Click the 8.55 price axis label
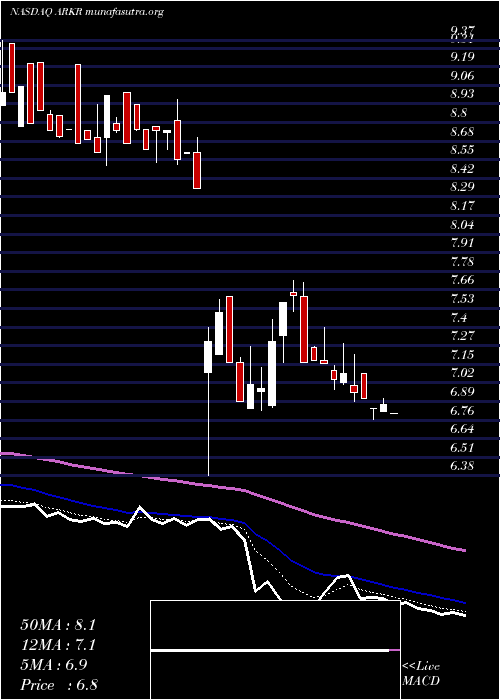The width and height of the screenshot is (500, 700). (x=462, y=150)
